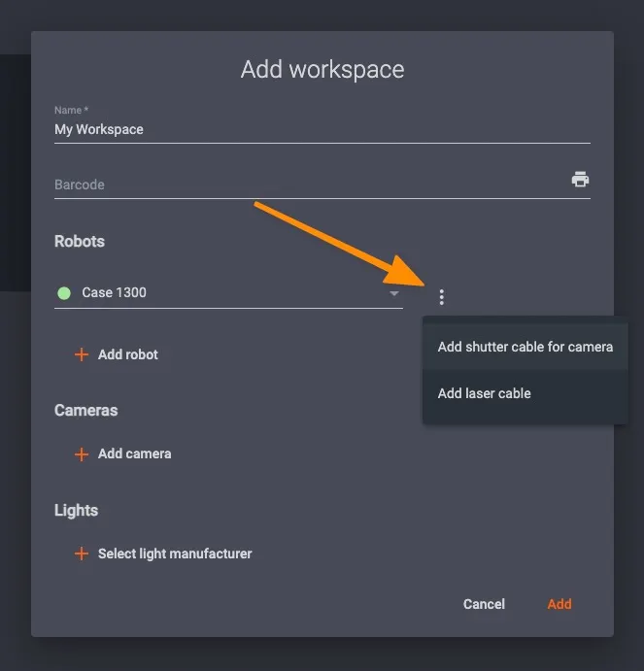Screen dimensions: 644x671
Task: Cancel the Add workspace dialog
Action: click(484, 604)
